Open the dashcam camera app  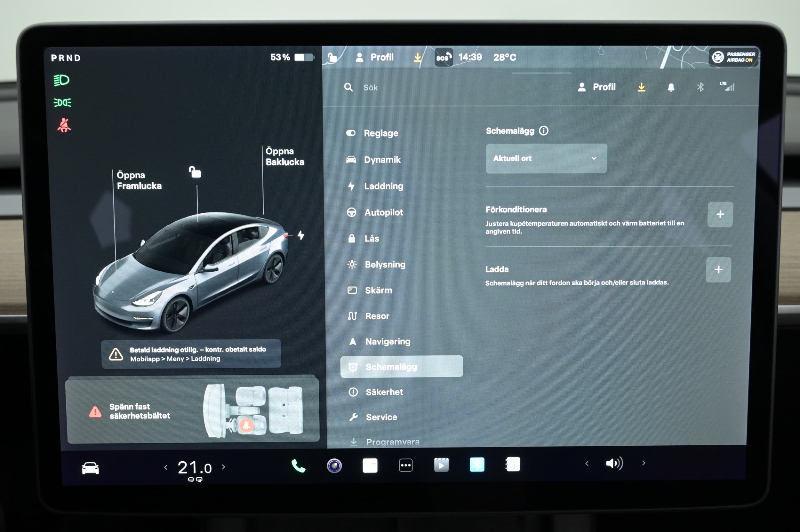click(334, 465)
